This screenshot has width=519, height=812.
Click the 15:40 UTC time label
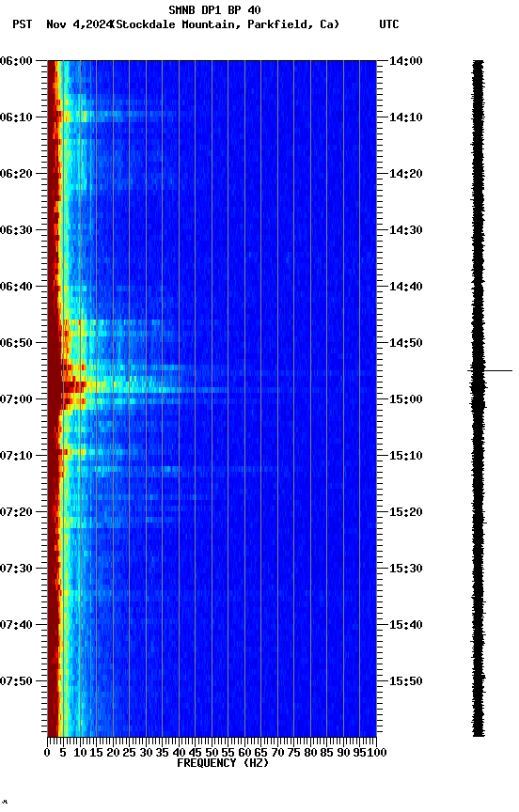[x=406, y=625]
